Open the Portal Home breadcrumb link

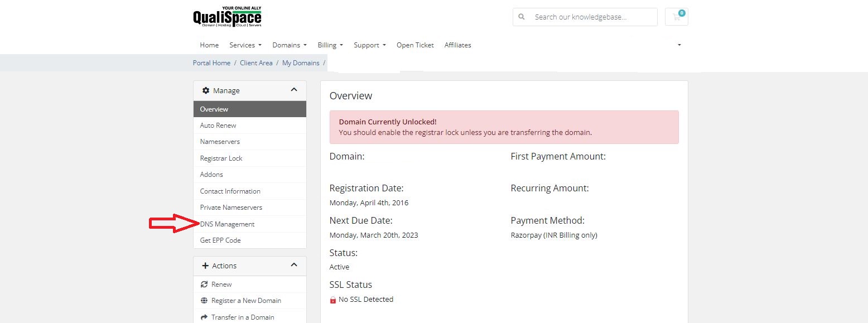pyautogui.click(x=211, y=62)
